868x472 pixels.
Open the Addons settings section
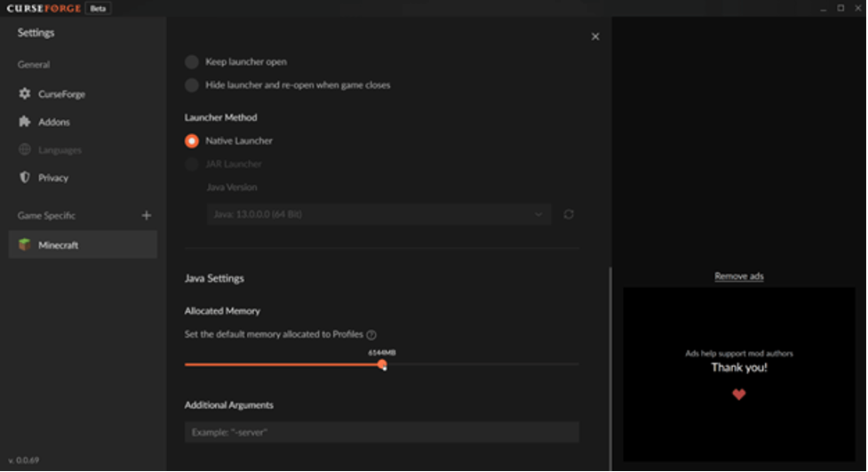(x=54, y=122)
